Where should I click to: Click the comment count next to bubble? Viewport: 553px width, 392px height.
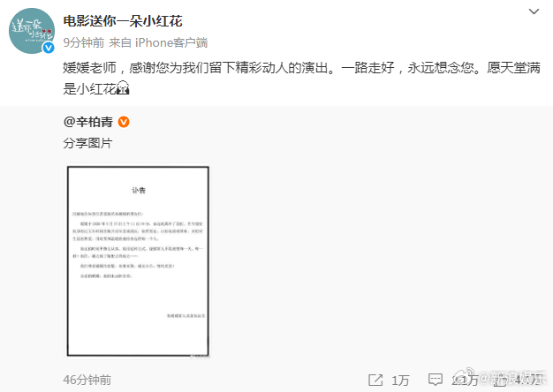click(466, 380)
